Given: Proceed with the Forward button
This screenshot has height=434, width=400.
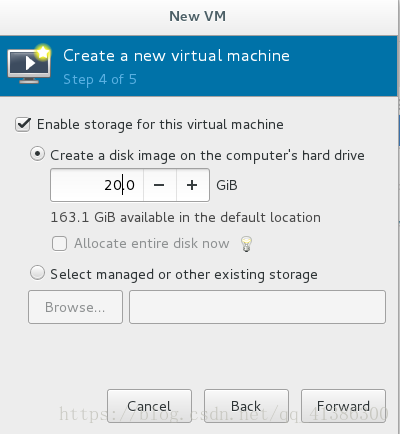Looking at the screenshot, I should coord(343,406).
